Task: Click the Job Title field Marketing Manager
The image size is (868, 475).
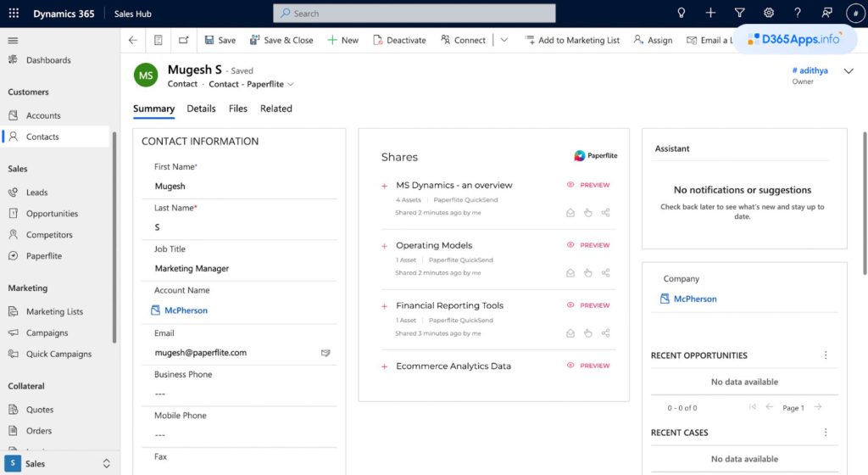Action: click(x=239, y=269)
